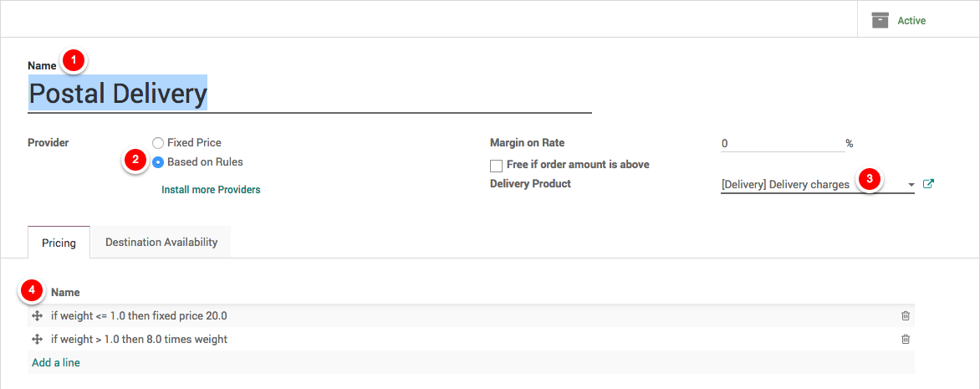Edit the Postal Delivery name field
The width and height of the screenshot is (980, 389).
click(x=309, y=94)
